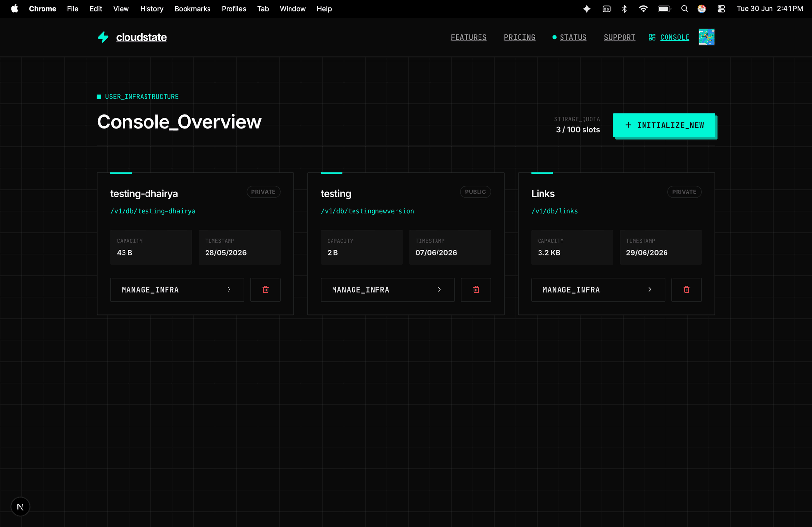Click the /v1/db/testing-dhairya path

coord(153,211)
